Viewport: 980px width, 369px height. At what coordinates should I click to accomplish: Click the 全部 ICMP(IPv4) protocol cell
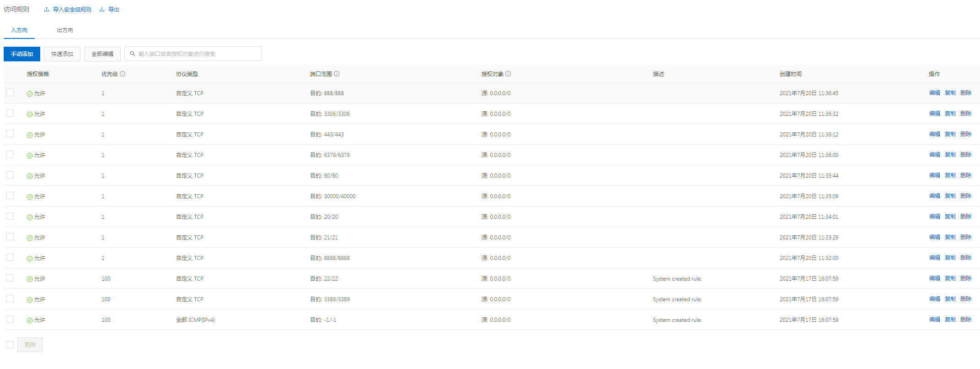(195, 320)
